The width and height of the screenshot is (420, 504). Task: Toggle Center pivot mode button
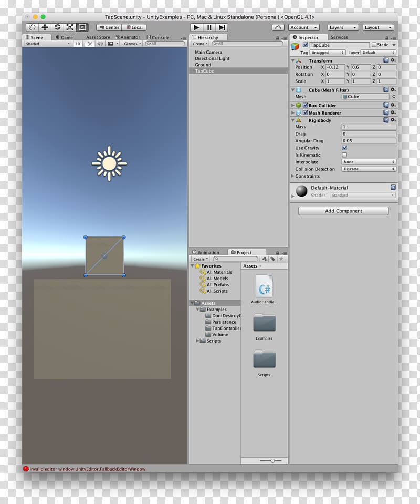pyautogui.click(x=109, y=28)
